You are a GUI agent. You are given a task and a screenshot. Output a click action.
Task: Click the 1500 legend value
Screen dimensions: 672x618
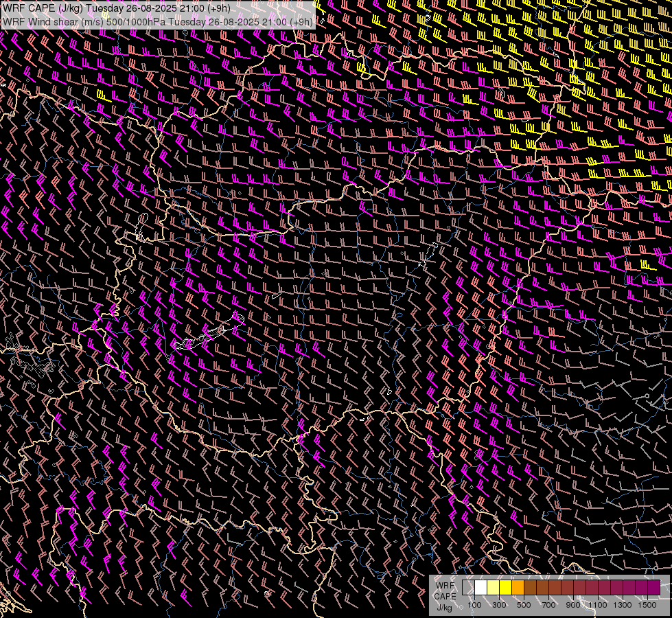pos(647,605)
